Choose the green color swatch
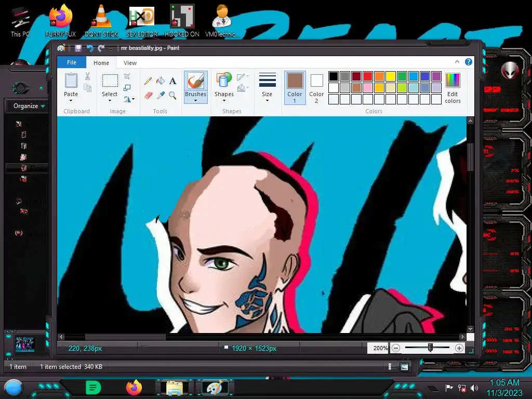532x399 pixels. pyautogui.click(x=402, y=76)
